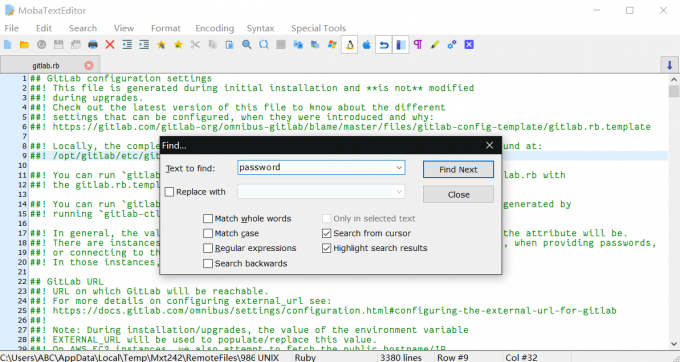Screen dimensions: 680x362
Task: Open the File menu
Action: (x=12, y=28)
